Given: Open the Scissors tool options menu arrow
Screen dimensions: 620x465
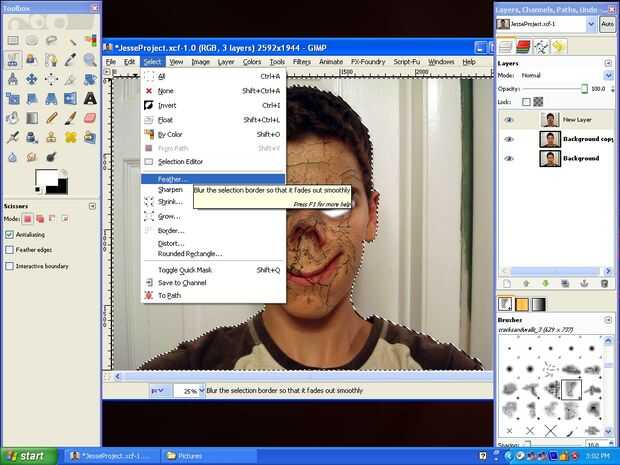Looking at the screenshot, I should click(x=92, y=206).
